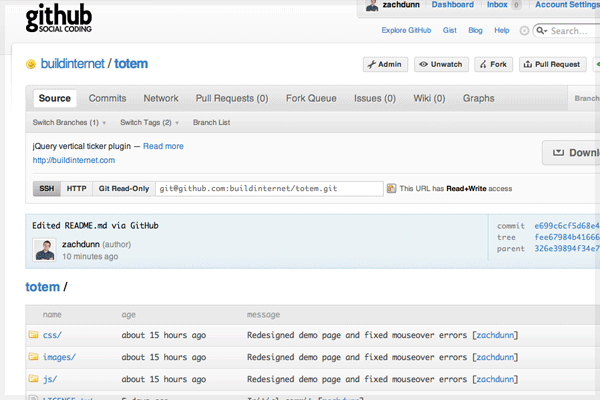Click the images folder icon
This screenshot has height=400, width=600.
pos(33,357)
